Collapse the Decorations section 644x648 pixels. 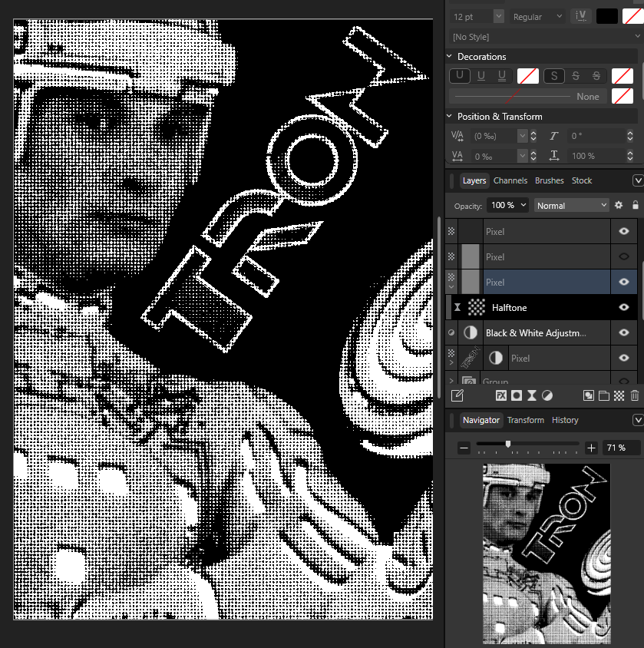[x=450, y=56]
